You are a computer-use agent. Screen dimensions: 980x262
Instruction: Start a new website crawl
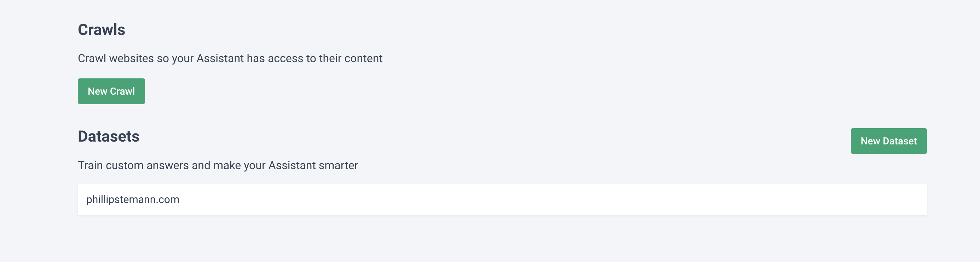pyautogui.click(x=111, y=91)
